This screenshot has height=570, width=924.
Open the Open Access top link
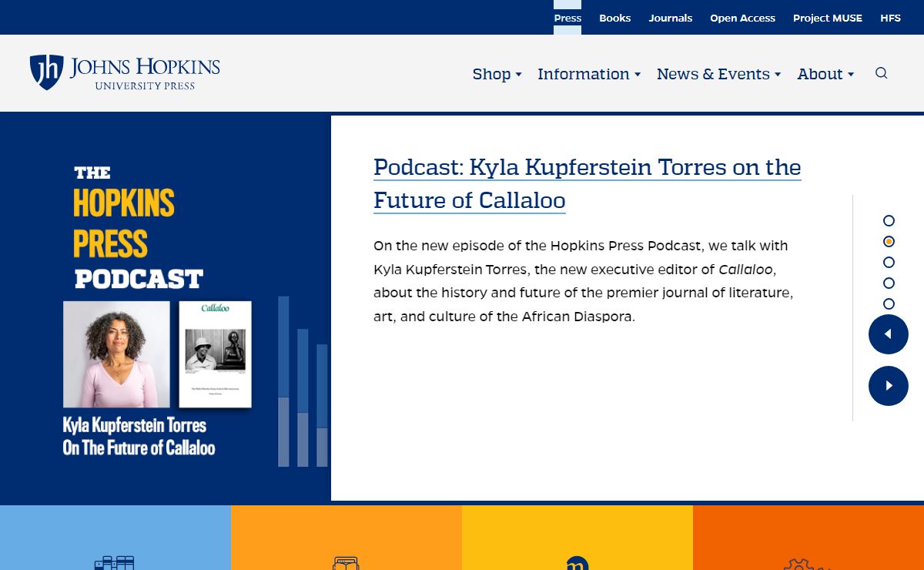pos(742,18)
